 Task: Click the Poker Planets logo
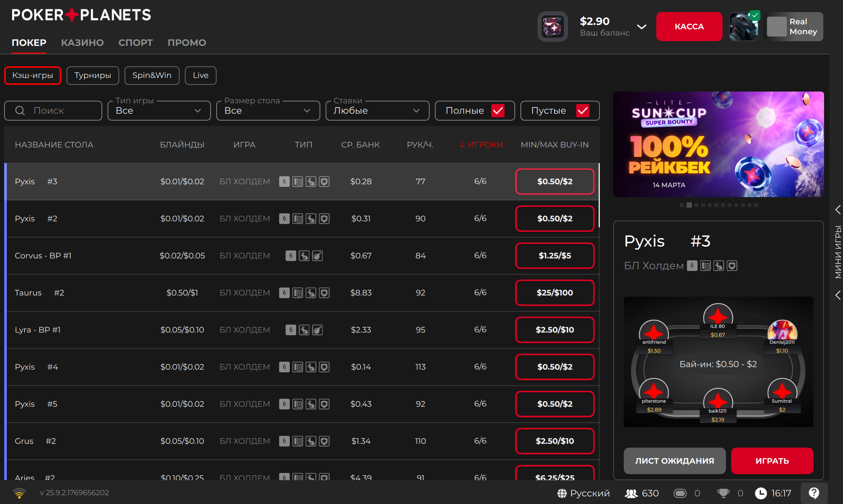coord(81,15)
